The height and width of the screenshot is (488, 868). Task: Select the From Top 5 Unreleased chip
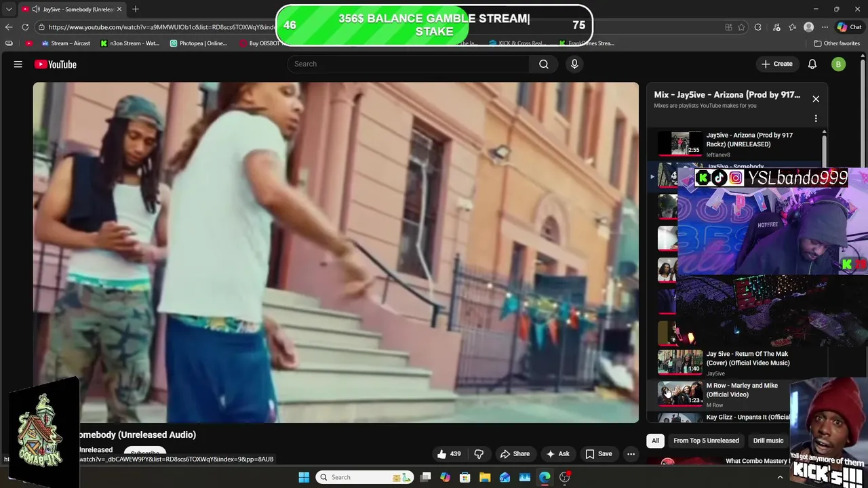pyautogui.click(x=706, y=441)
